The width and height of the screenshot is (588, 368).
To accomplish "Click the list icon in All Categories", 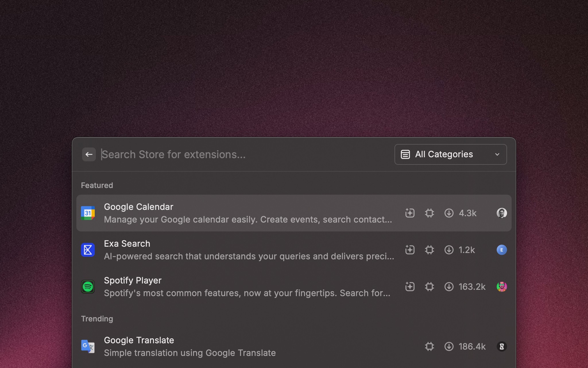I will pos(405,154).
